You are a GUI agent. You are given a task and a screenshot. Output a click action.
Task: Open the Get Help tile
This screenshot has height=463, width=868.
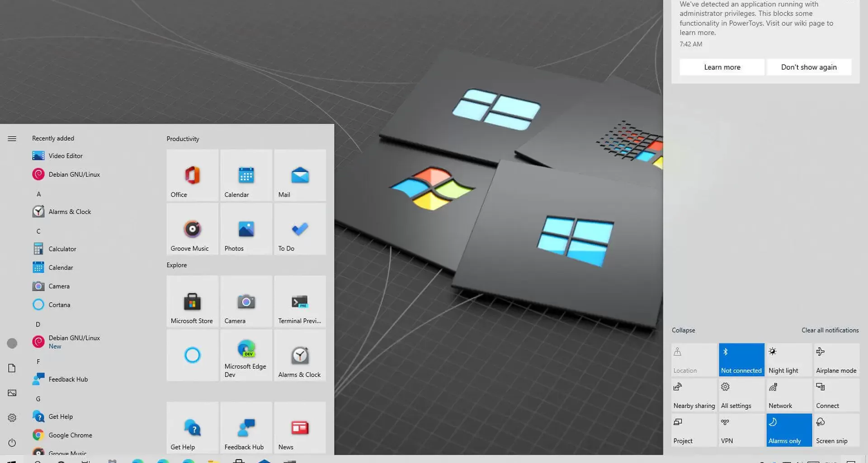192,427
